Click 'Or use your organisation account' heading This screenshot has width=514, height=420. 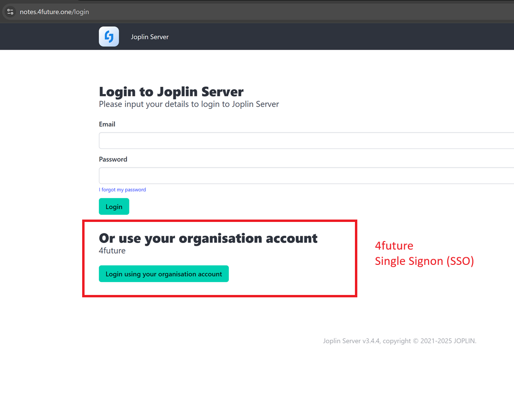[x=208, y=238]
